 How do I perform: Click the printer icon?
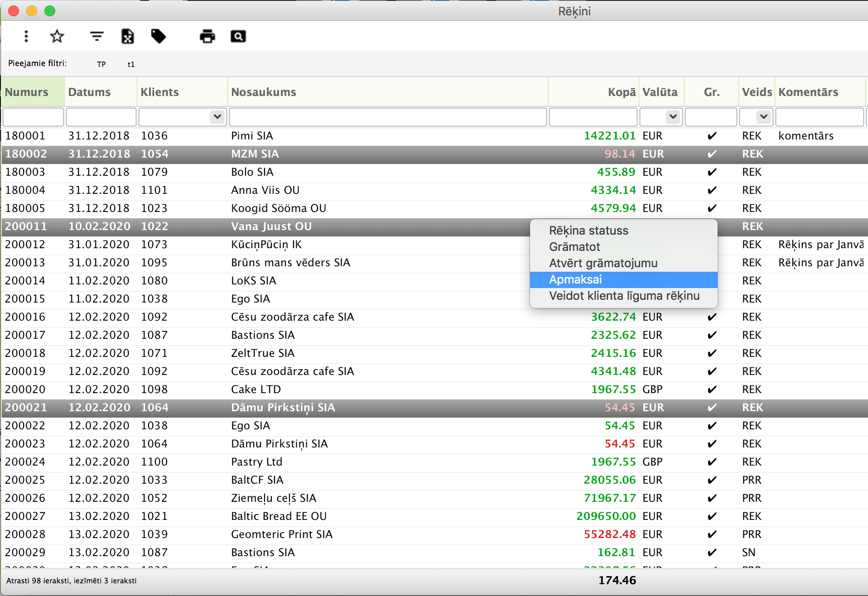(207, 36)
